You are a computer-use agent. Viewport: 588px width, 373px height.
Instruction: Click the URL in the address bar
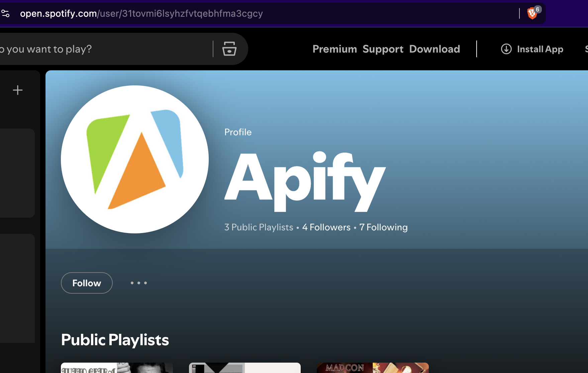pos(141,13)
